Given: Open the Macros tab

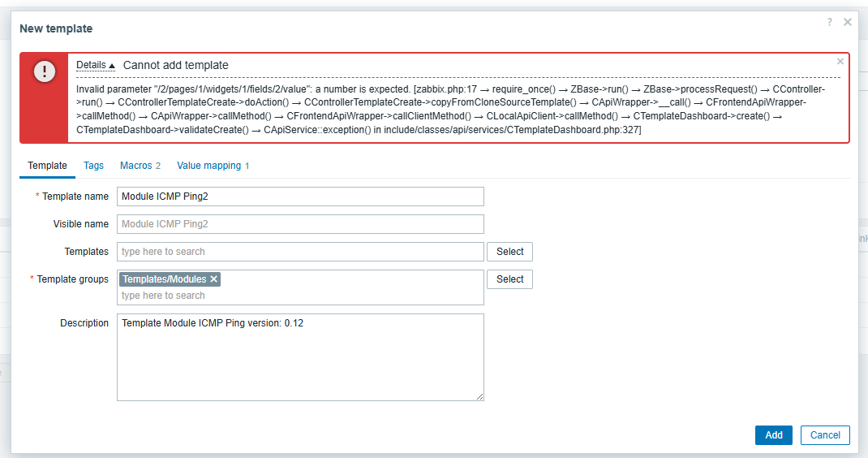Looking at the screenshot, I should pyautogui.click(x=140, y=165).
